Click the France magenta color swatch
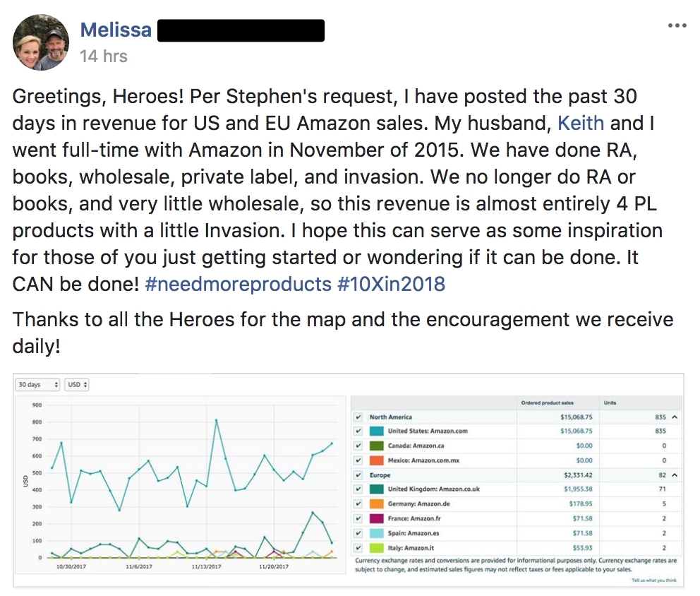 click(376, 518)
